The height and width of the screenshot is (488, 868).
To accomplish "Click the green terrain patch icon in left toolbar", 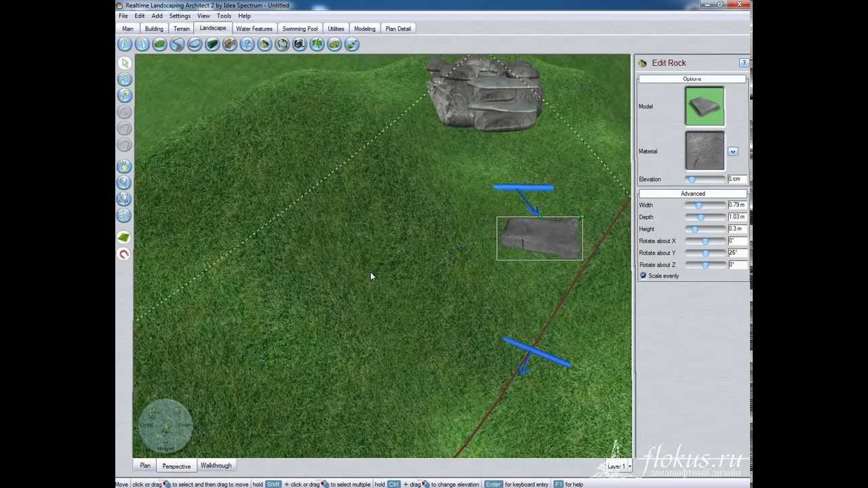I will 124,237.
